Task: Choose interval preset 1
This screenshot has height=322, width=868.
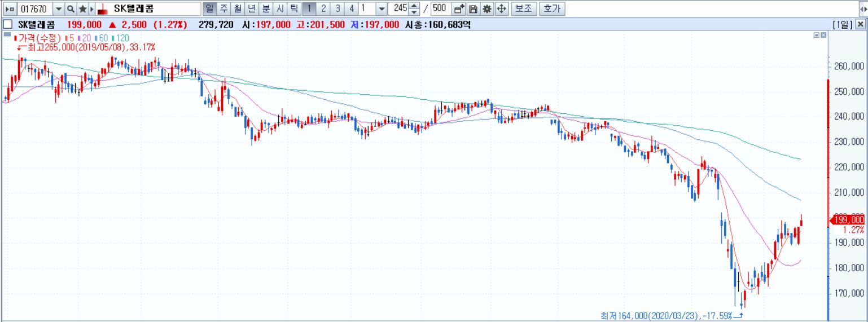Action: [309, 9]
